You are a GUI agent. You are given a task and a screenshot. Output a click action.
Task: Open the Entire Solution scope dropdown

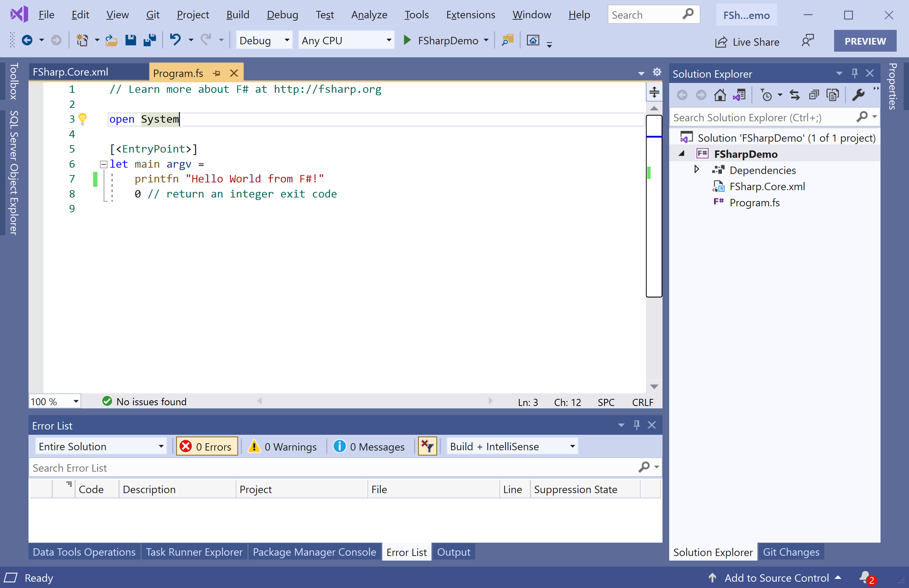[101, 446]
